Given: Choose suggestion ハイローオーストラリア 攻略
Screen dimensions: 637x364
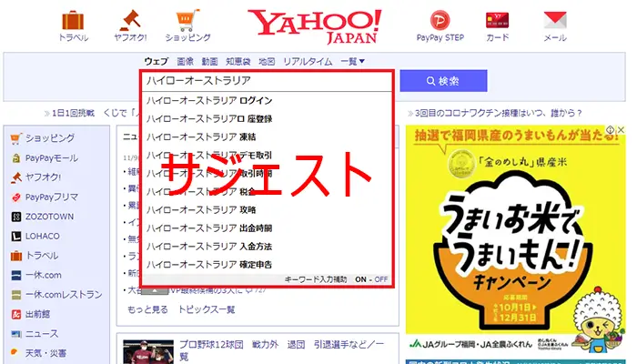Looking at the screenshot, I should tap(267, 210).
